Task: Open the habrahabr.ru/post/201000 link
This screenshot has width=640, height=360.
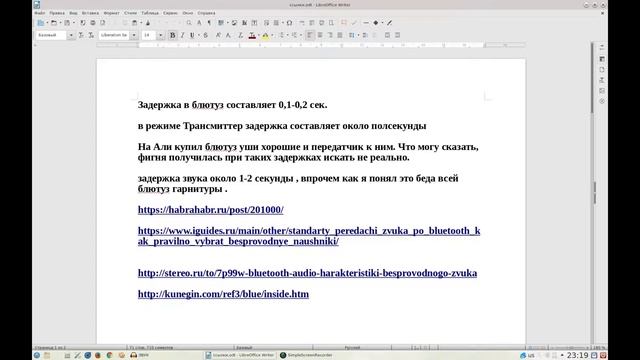Action: pyautogui.click(x=211, y=210)
